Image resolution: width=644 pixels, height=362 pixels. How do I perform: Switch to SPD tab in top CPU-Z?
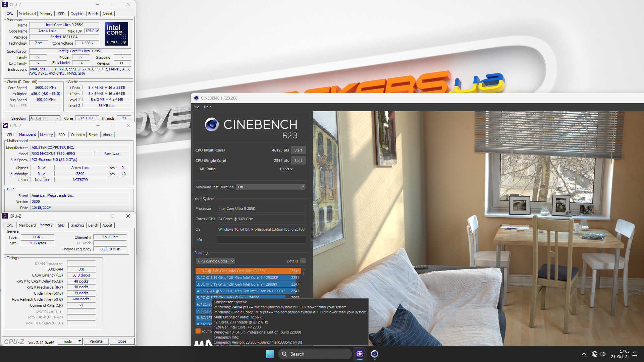61,14
